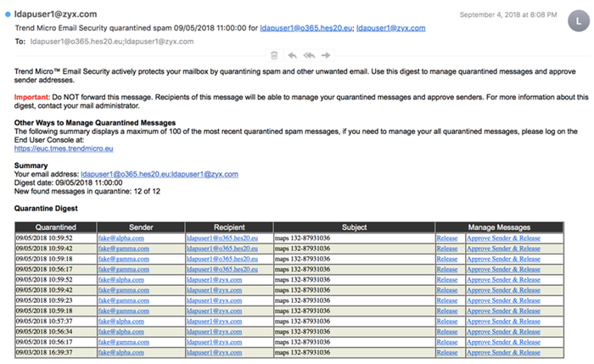Click fake@gamma.com sender in 10:59:23 row
This screenshot has width=594, height=364.
pos(120,300)
